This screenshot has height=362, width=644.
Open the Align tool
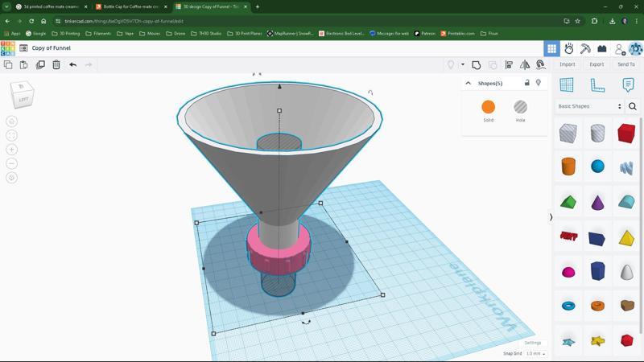[x=509, y=64]
